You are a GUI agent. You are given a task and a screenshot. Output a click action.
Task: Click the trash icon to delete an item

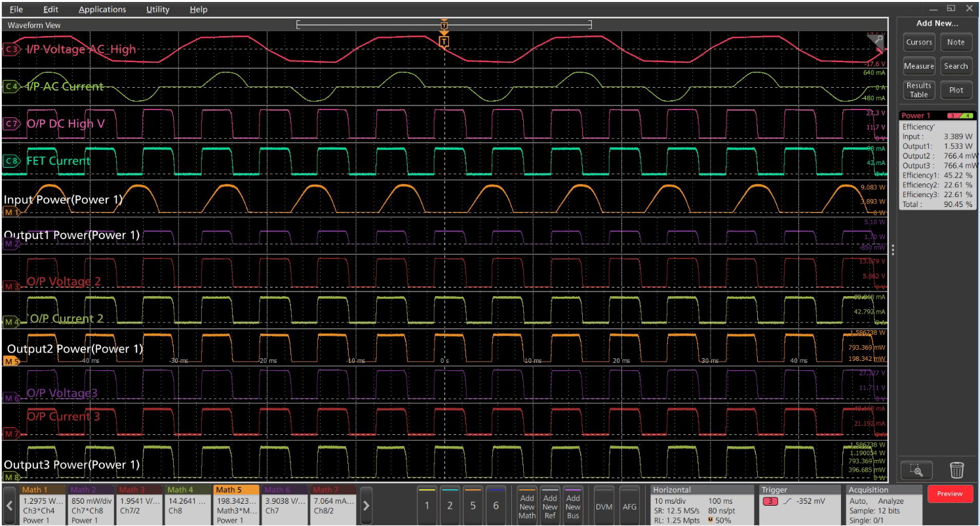click(957, 469)
